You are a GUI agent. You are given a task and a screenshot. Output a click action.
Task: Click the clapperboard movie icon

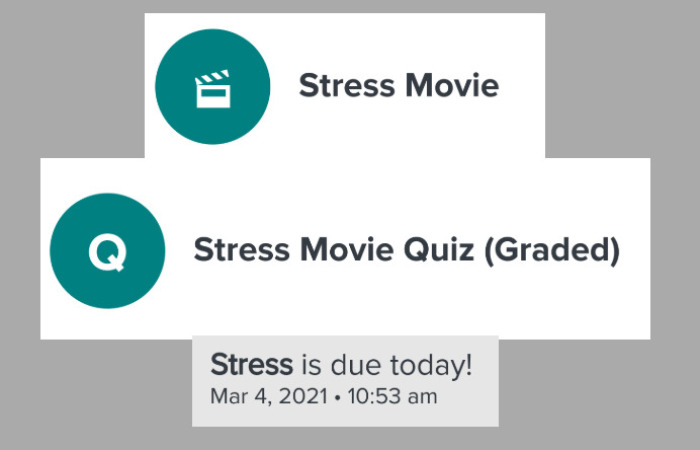tap(212, 88)
